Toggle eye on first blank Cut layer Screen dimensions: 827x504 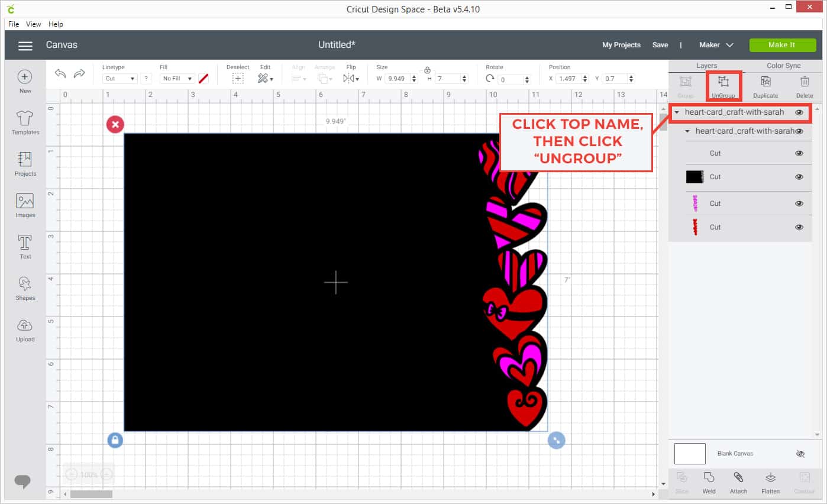799,153
